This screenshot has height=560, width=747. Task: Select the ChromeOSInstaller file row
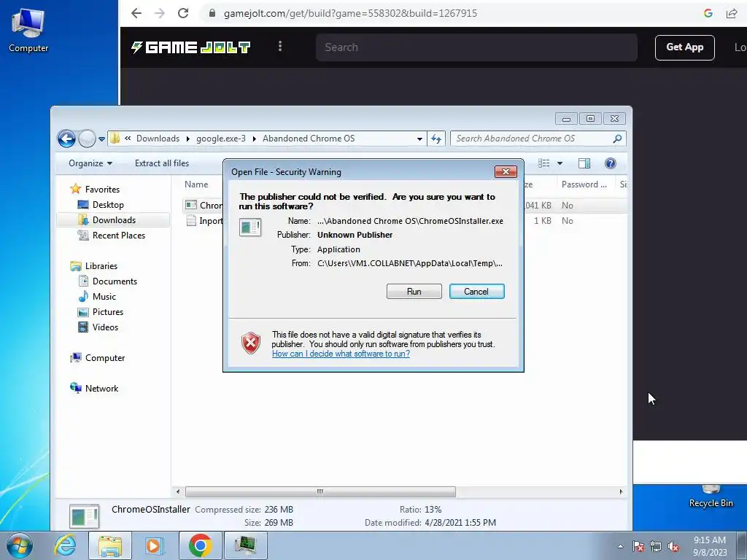pos(204,205)
